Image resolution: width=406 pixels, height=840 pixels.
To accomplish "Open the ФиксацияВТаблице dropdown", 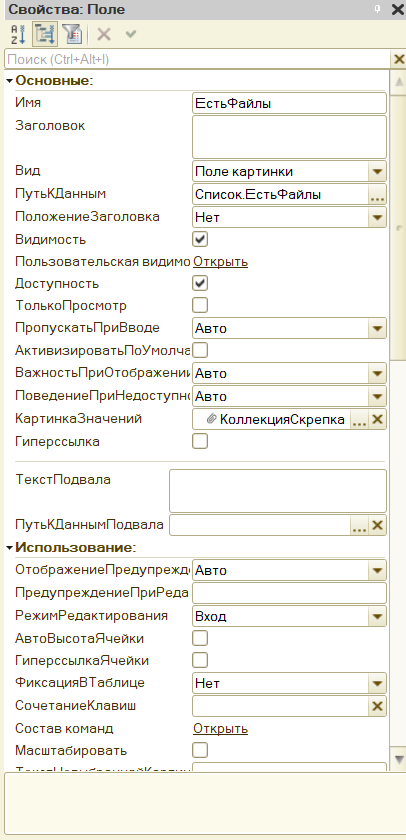I will [377, 684].
